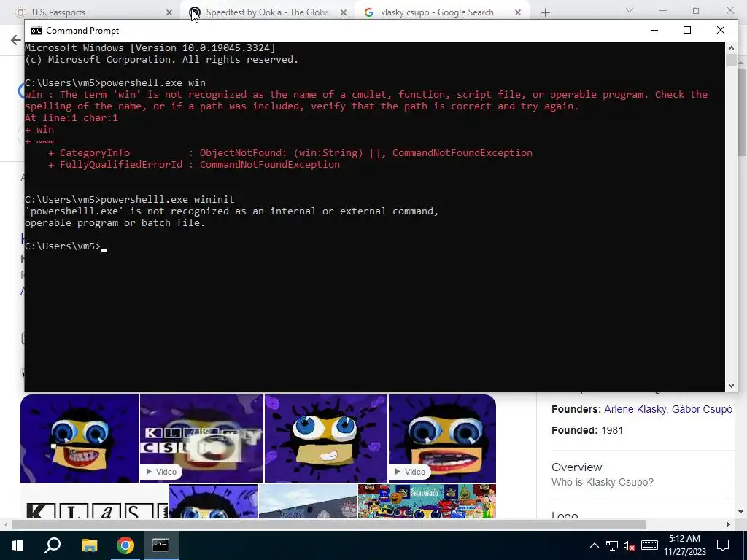Open the Windows notification center
The width and height of the screenshot is (747, 560).
click(x=723, y=545)
